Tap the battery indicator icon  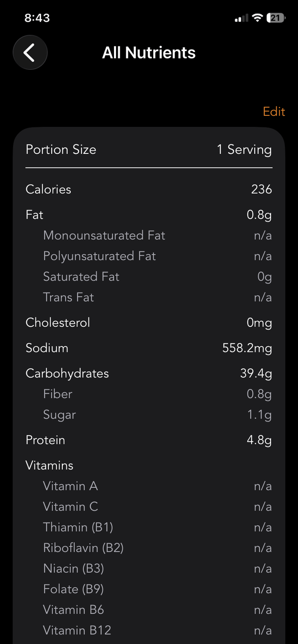tap(275, 18)
